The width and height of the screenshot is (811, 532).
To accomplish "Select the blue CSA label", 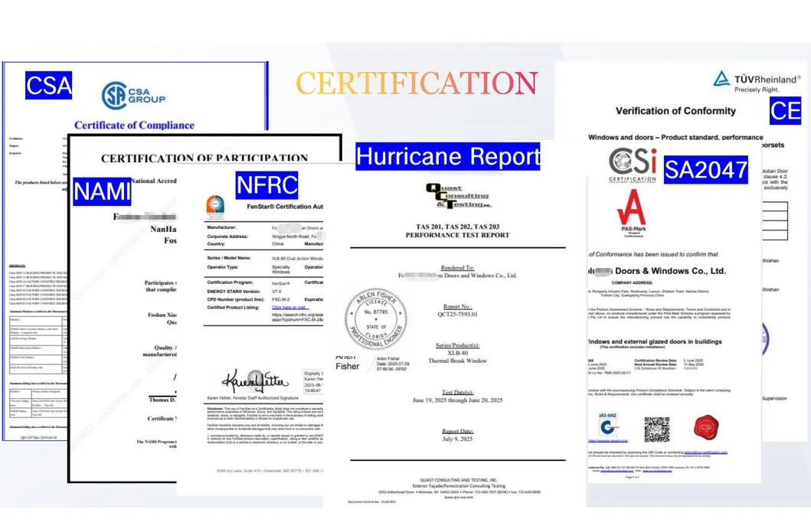I will pyautogui.click(x=48, y=85).
